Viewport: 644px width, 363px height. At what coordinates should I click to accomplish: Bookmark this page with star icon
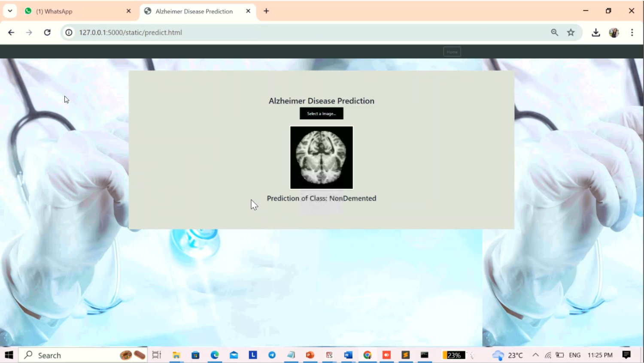(571, 33)
